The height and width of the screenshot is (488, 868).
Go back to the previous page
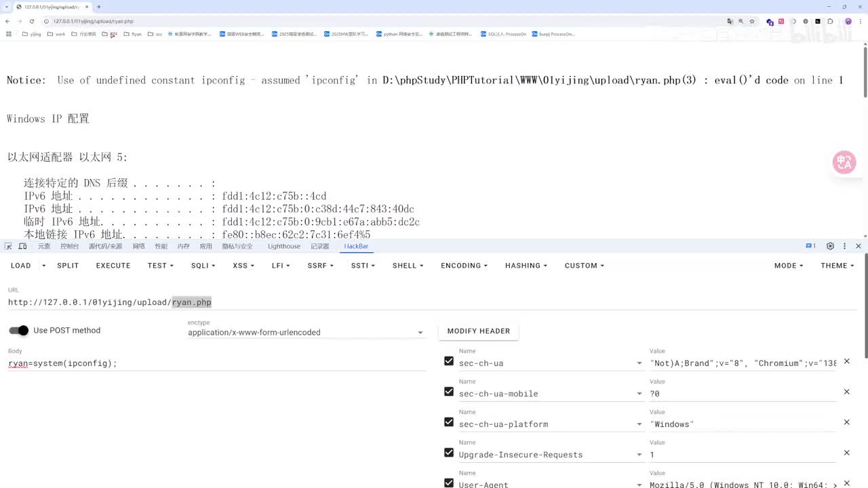pos(7,21)
